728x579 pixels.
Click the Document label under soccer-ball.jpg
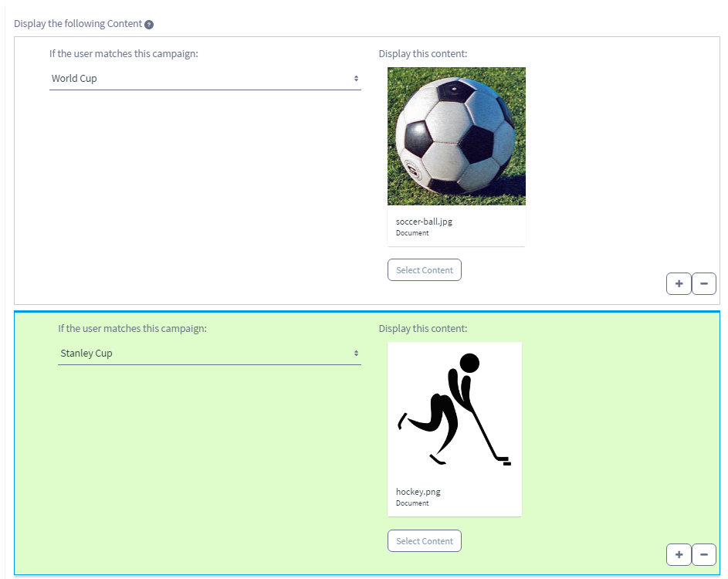pos(412,233)
